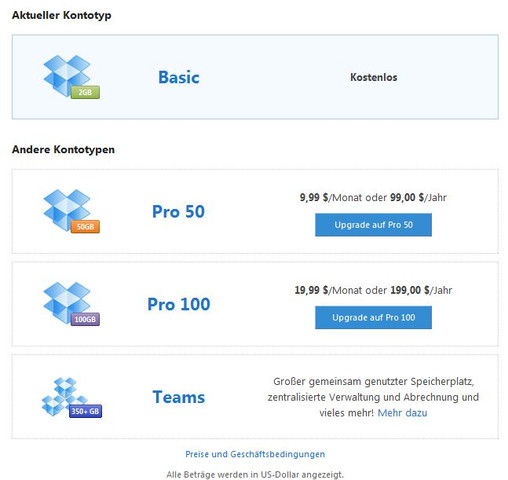Click the Alle Beträge werden in US-Dollar note
Screen dimensions: 508x480
[255, 474]
